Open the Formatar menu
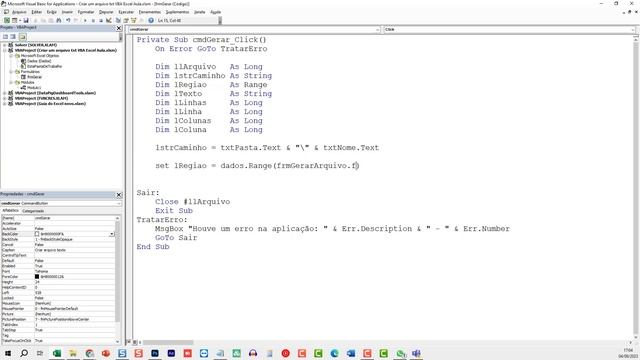Image resolution: width=640 pixels, height=360 pixels. point(86,12)
